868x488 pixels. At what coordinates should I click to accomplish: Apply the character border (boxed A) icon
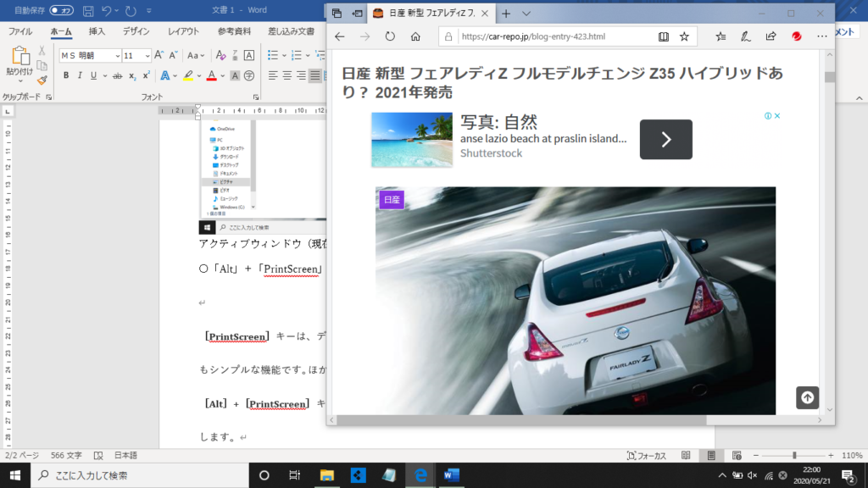pos(249,55)
